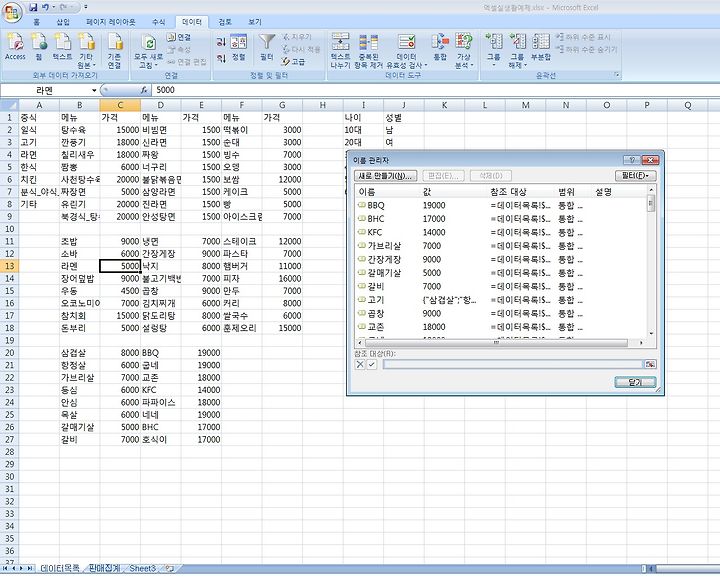This screenshot has height=586, width=720.
Task: Select cell G14 with value 16000
Action: pyautogui.click(x=282, y=278)
